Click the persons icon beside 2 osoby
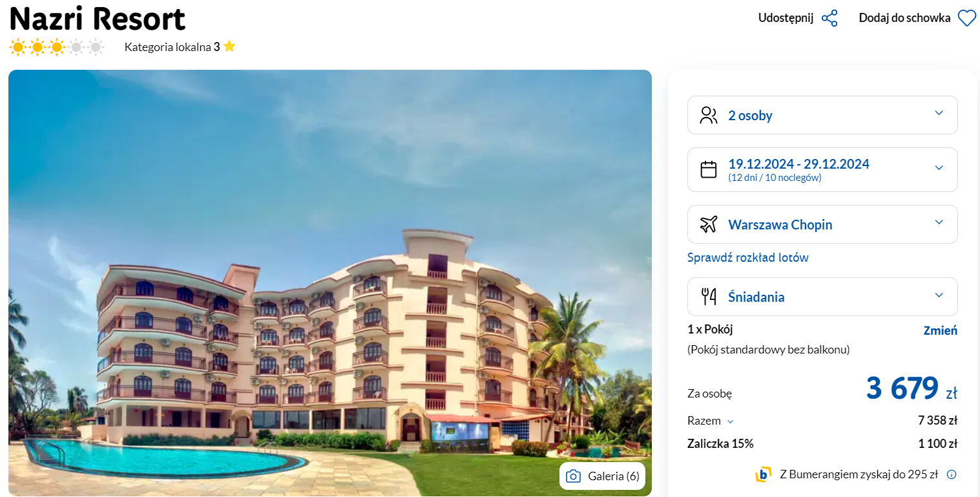 point(709,116)
